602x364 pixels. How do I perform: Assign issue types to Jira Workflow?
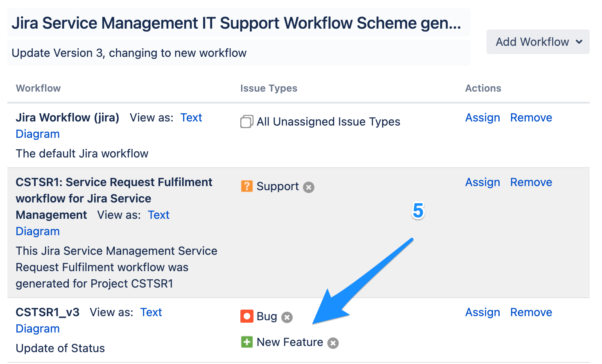click(482, 118)
